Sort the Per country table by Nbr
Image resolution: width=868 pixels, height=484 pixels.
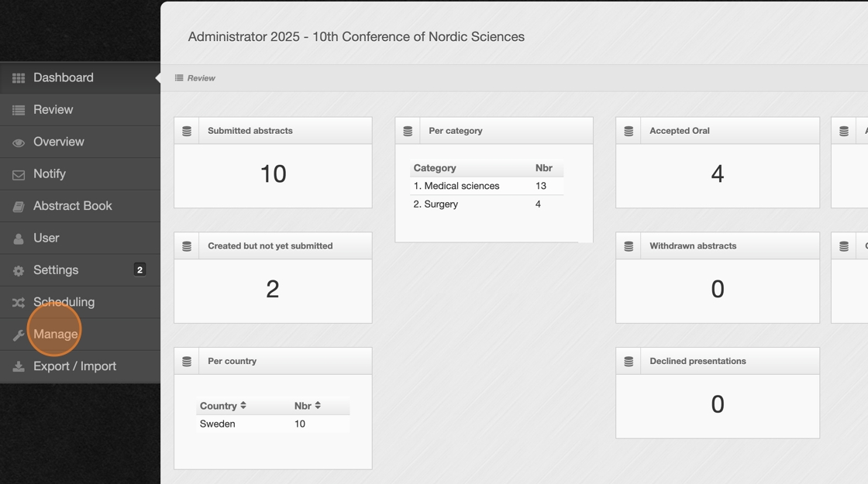point(318,406)
